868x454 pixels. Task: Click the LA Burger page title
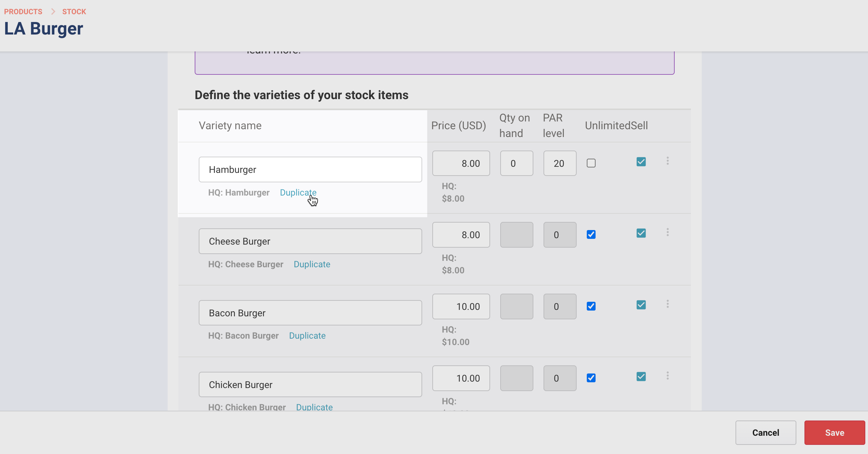[x=44, y=29]
